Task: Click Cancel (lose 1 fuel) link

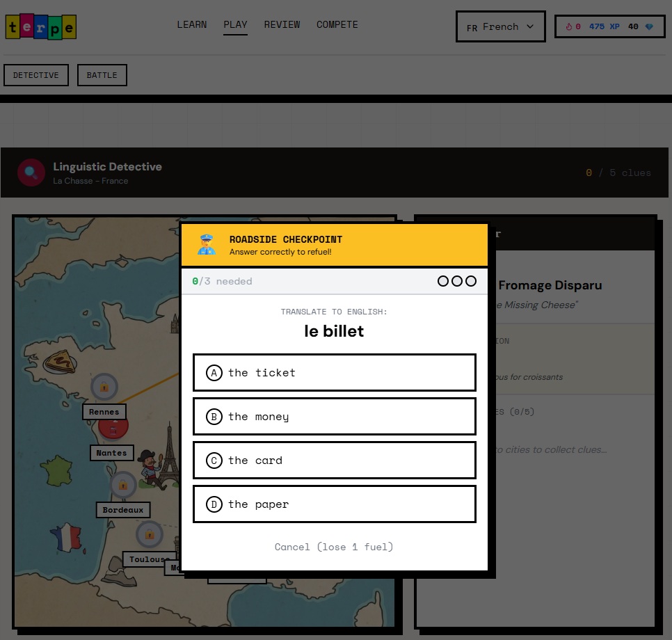Action: point(334,547)
